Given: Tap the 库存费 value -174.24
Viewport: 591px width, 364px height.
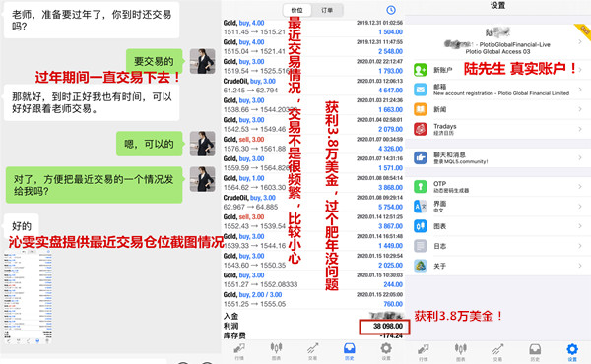Looking at the screenshot, I should 391,335.
